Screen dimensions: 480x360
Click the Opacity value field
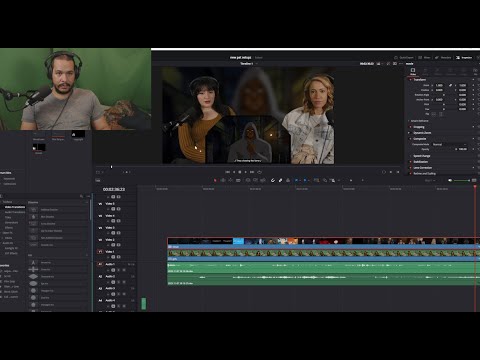(463, 149)
